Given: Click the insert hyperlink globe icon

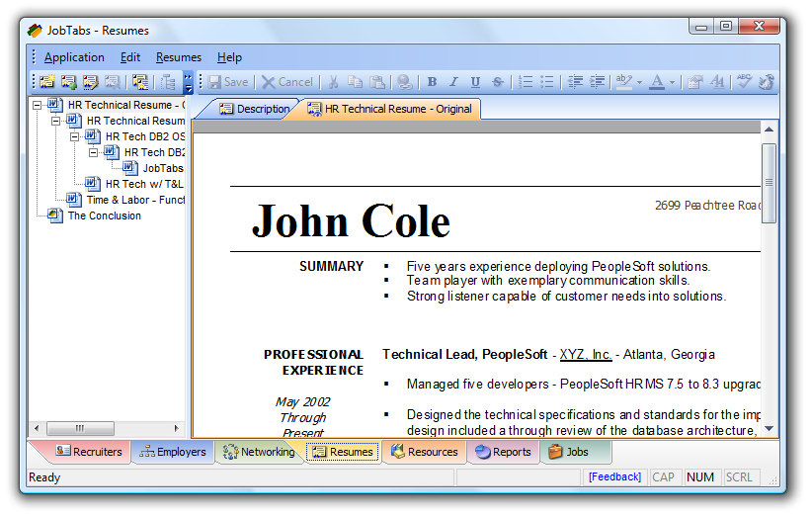Looking at the screenshot, I should click(404, 82).
